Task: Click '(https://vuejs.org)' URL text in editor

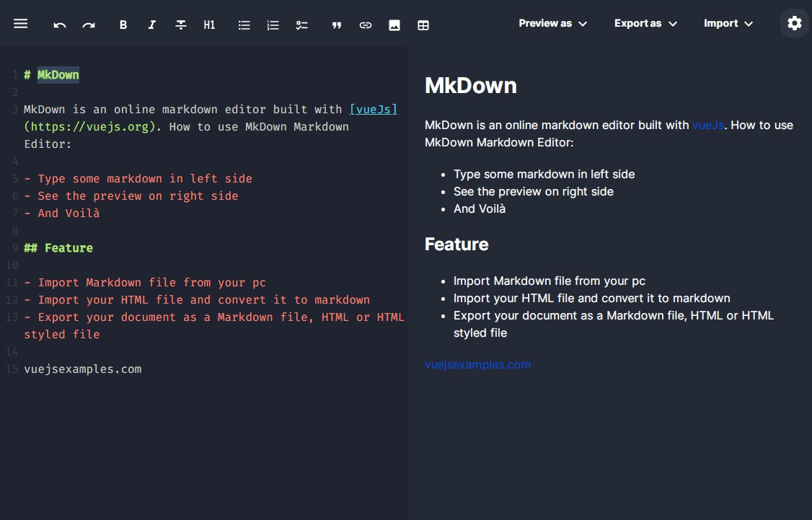Action: [89, 127]
